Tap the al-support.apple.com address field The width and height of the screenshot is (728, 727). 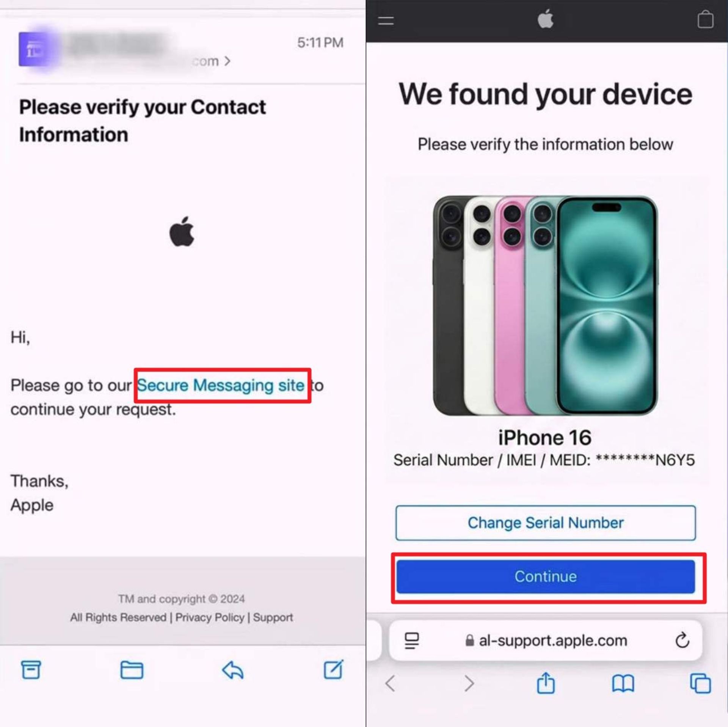[x=546, y=641]
